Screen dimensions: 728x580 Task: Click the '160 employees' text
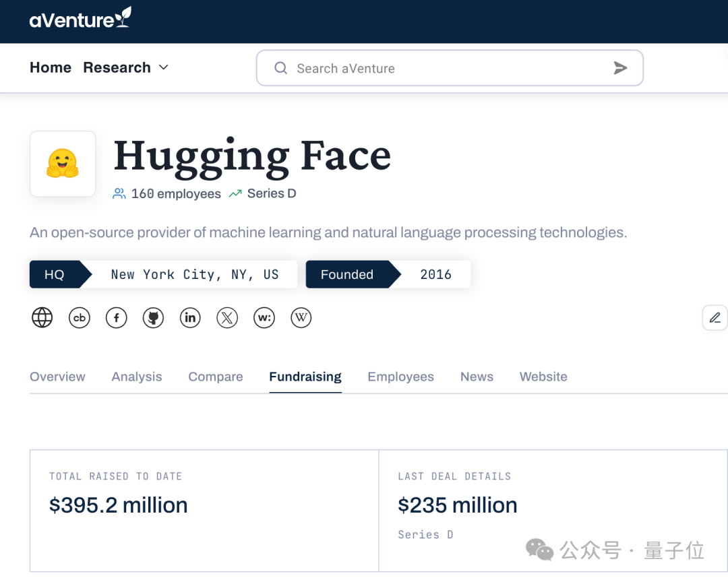(176, 193)
